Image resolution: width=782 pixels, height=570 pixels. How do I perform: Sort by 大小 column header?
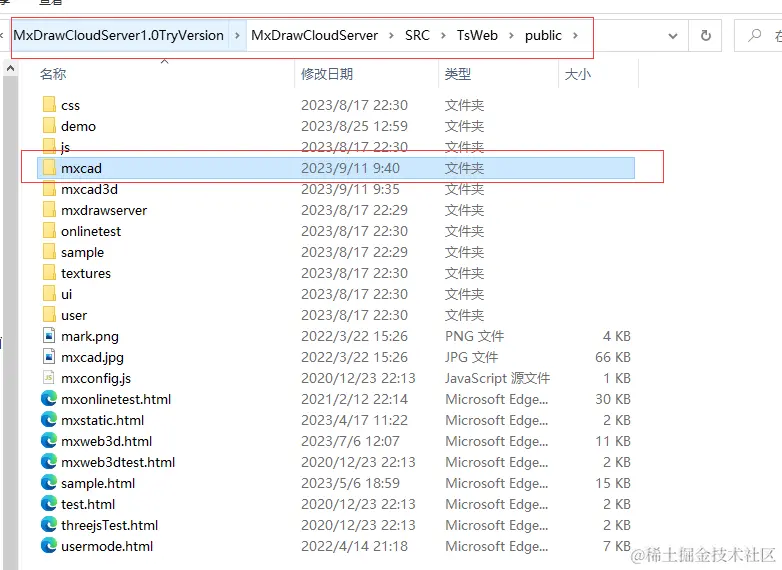[x=578, y=74]
